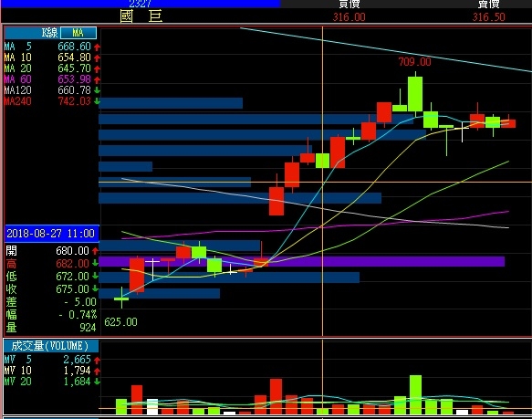Viewport: 532px width, 419px height.
Task: Click the purple horizontal price band
Action: point(302,262)
